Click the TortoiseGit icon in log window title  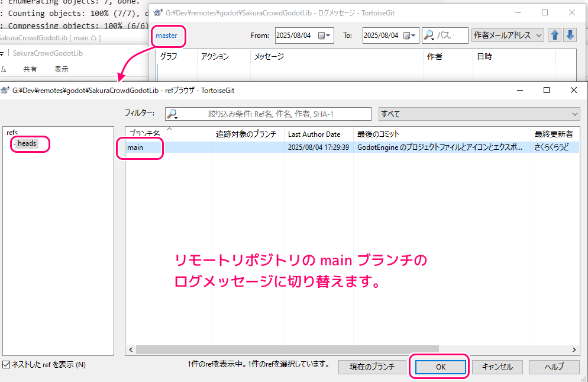coord(158,12)
